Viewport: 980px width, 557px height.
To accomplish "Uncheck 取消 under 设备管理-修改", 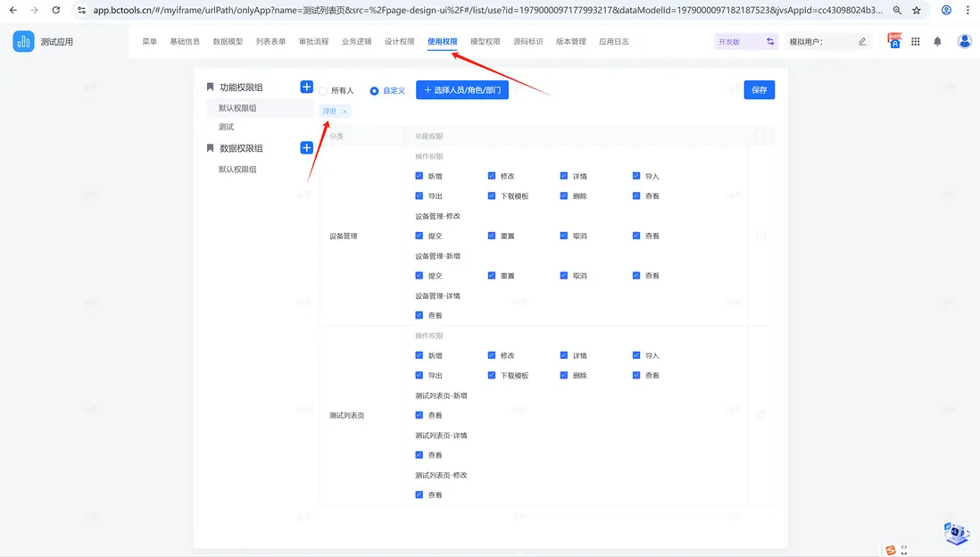I will click(564, 236).
